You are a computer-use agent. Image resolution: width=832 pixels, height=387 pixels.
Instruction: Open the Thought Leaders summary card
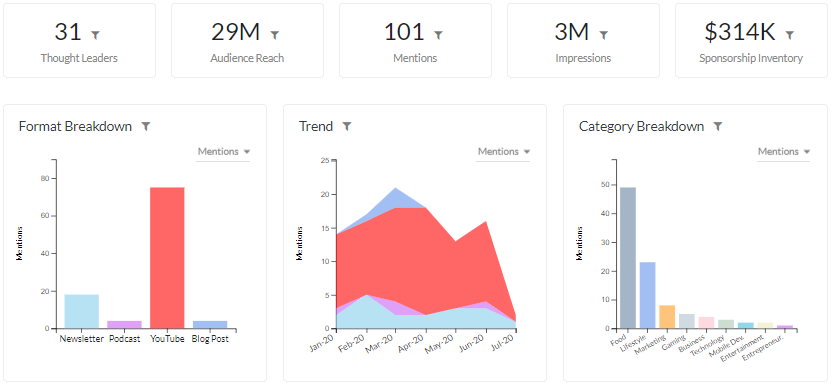tap(80, 41)
